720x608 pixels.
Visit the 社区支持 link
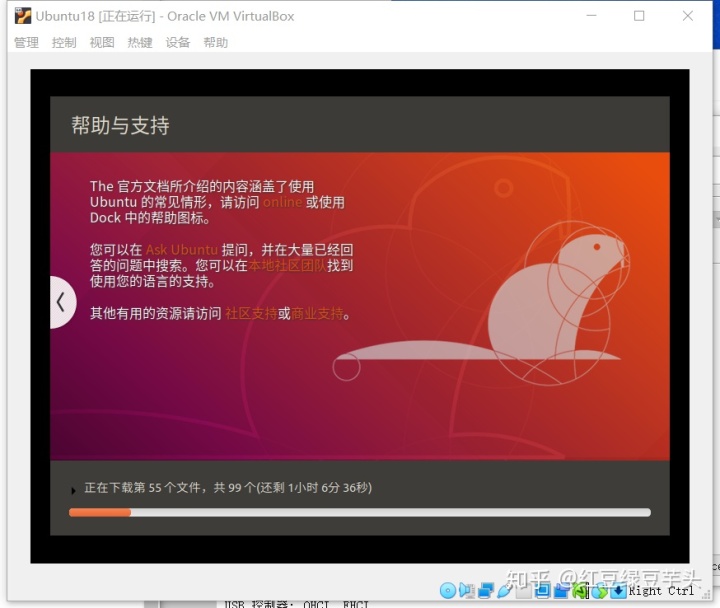tap(251, 314)
